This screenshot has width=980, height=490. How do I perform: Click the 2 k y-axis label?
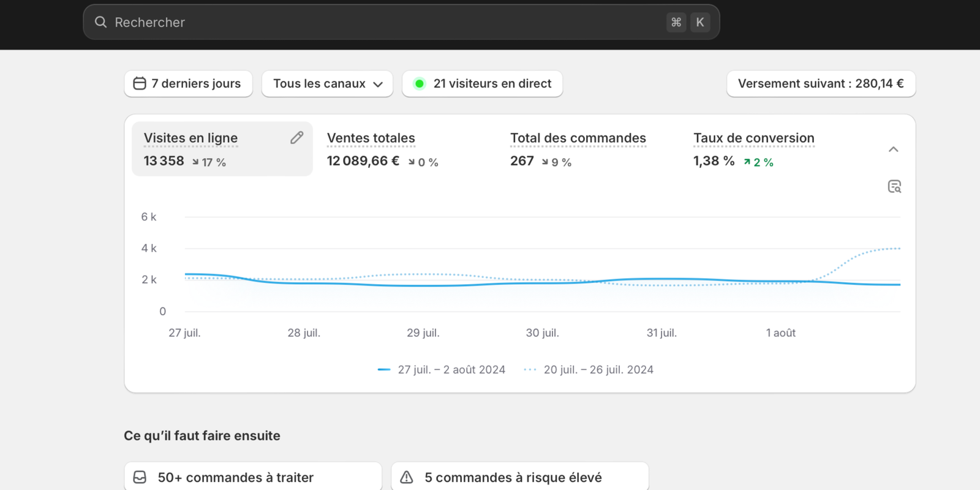coord(149,280)
